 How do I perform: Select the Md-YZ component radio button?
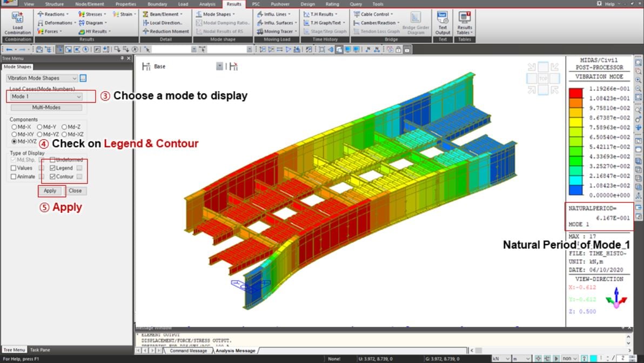click(x=39, y=135)
